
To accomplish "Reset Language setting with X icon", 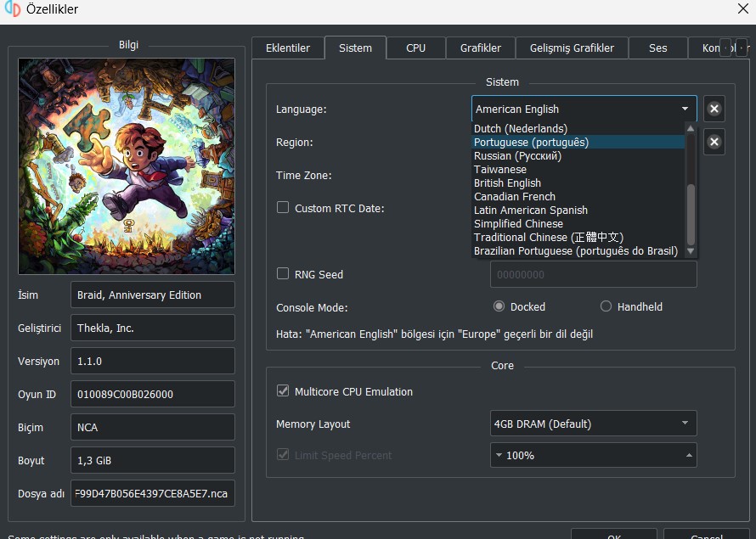I will (x=714, y=109).
